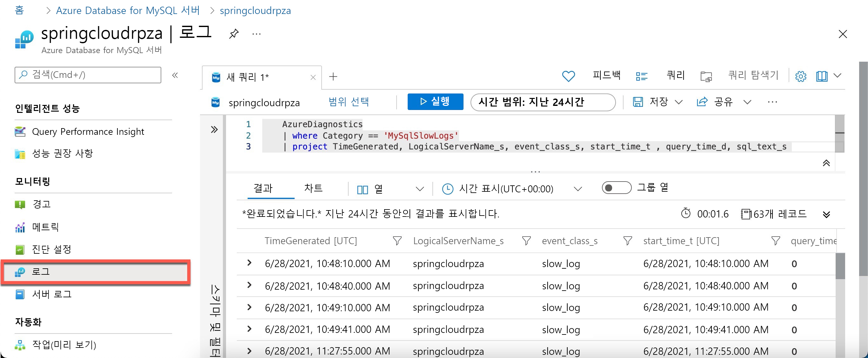The image size is (868, 358).
Task: Switch to the 차트 tab
Action: pyautogui.click(x=313, y=188)
